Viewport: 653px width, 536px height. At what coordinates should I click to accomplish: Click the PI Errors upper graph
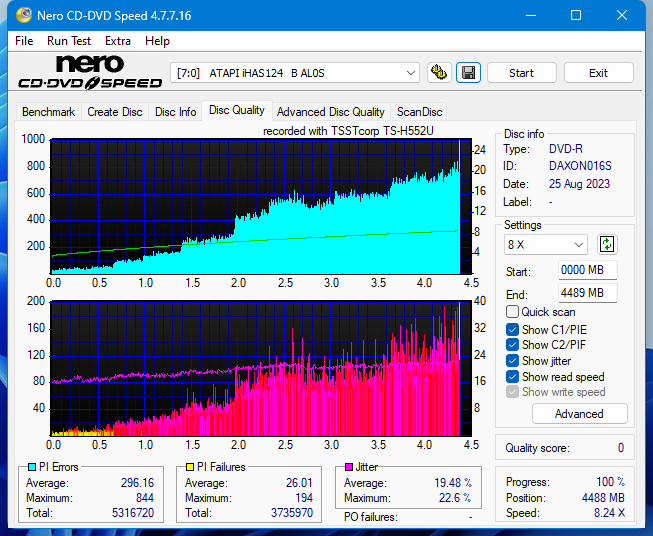point(261,206)
